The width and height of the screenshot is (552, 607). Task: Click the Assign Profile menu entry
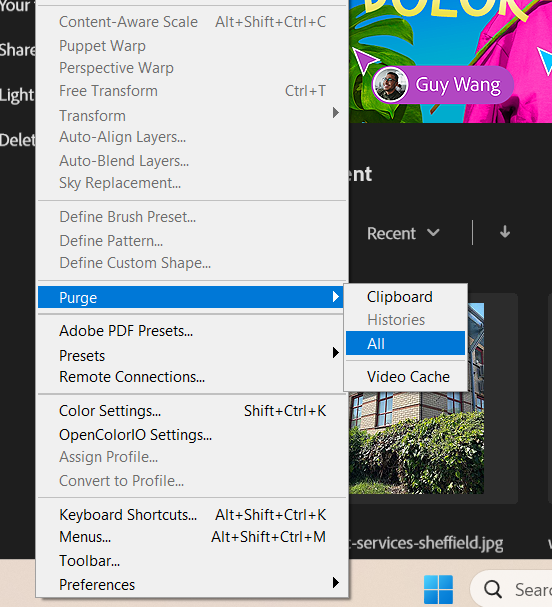pos(192,457)
